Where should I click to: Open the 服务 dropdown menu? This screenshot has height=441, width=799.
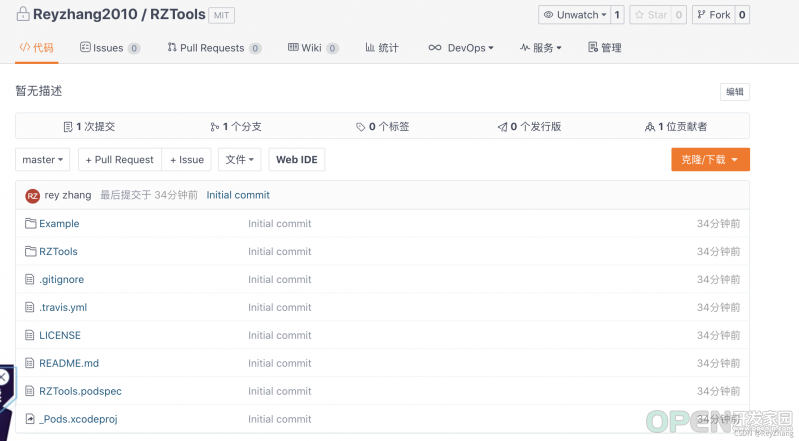pyautogui.click(x=541, y=48)
